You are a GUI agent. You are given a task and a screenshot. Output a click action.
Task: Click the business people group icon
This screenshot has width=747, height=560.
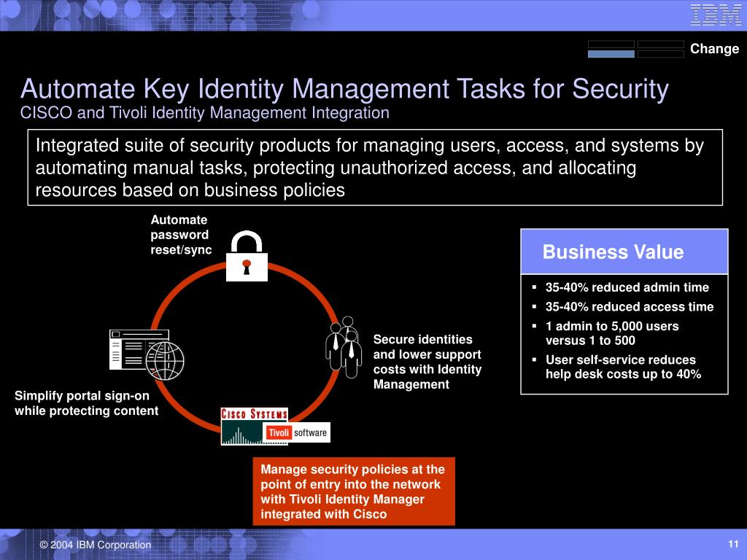coord(344,347)
